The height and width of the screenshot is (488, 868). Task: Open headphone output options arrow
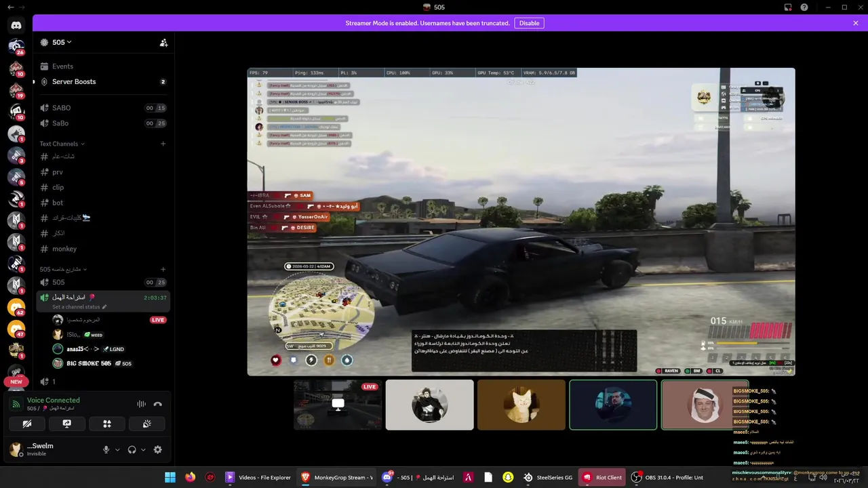pyautogui.click(x=143, y=449)
